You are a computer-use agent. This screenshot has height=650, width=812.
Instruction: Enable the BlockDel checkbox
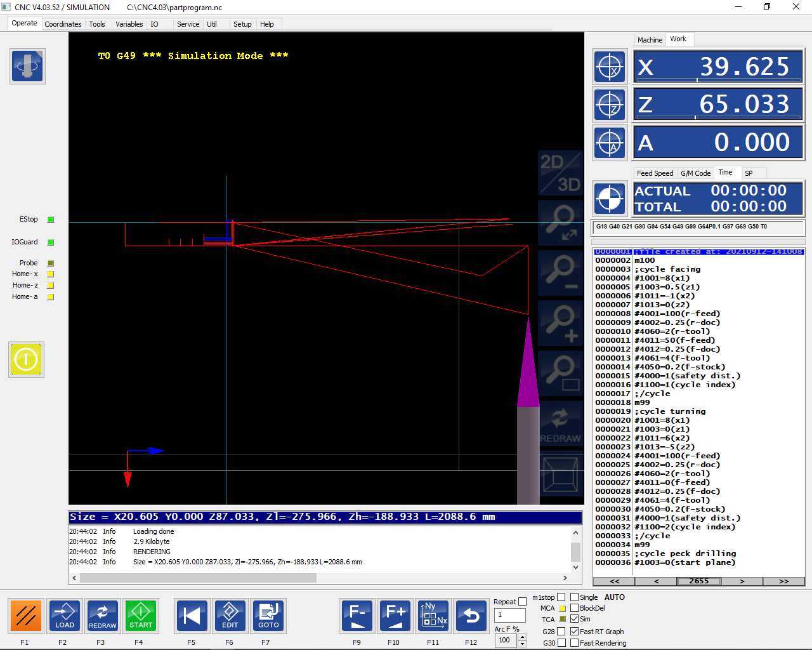(x=574, y=608)
